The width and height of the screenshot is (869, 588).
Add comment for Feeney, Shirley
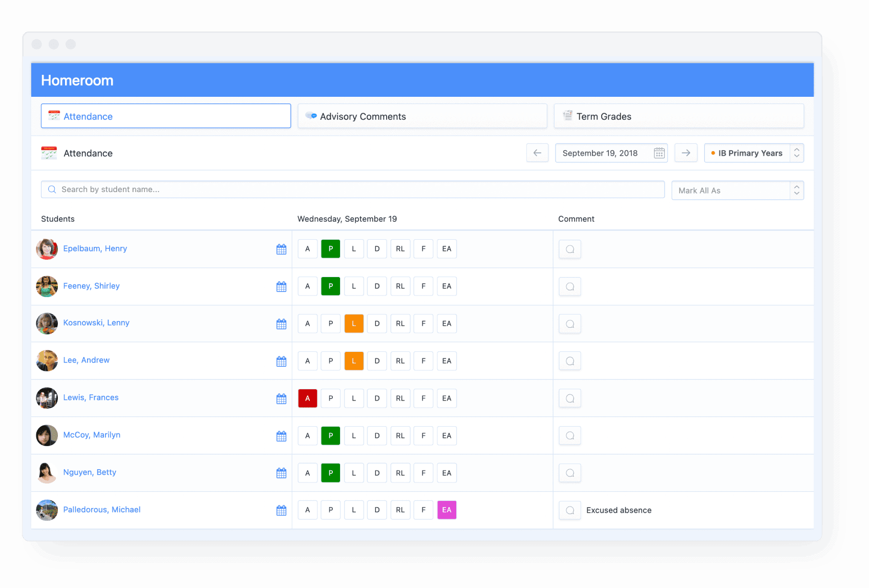[x=570, y=287]
